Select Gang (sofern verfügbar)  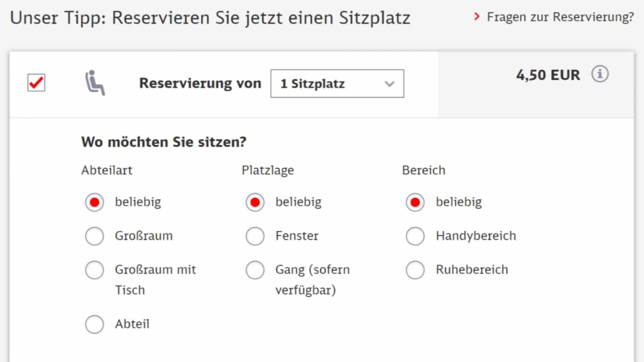point(255,270)
